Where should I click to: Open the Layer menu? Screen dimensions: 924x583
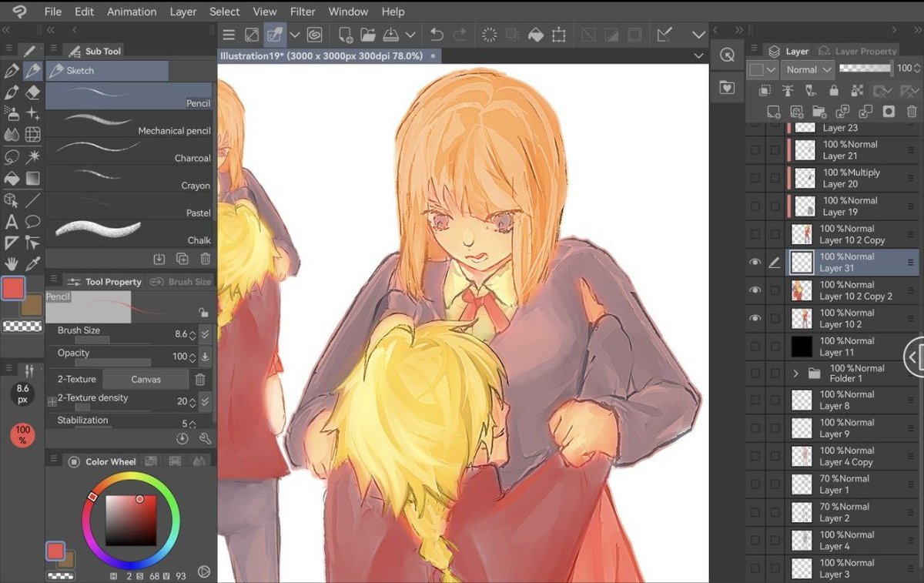(183, 12)
